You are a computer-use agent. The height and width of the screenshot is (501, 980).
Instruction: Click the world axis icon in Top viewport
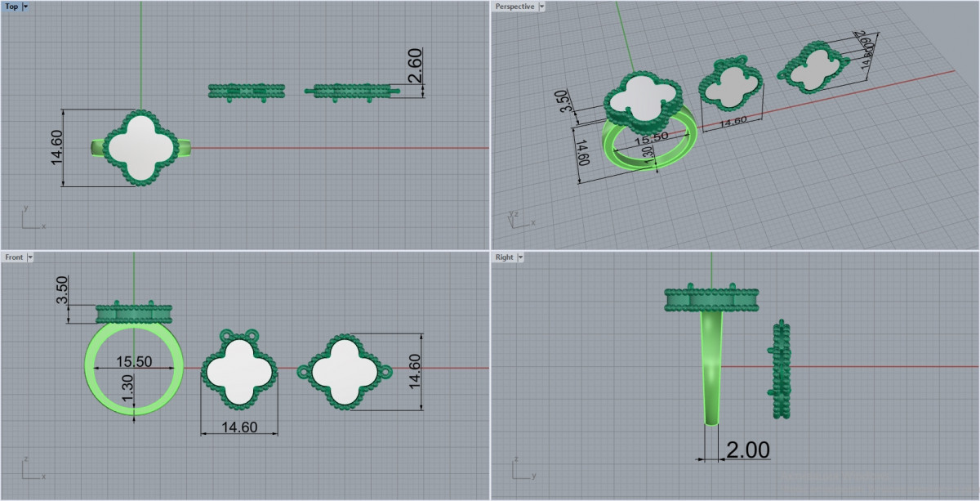pyautogui.click(x=33, y=218)
